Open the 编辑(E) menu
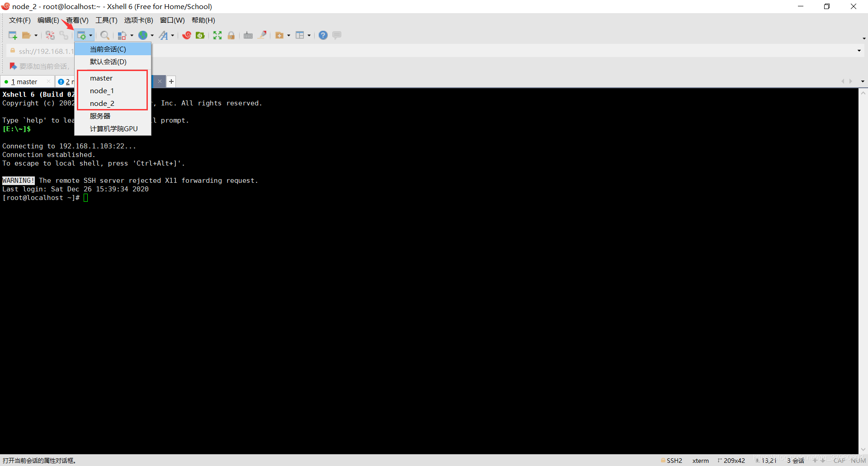 48,20
